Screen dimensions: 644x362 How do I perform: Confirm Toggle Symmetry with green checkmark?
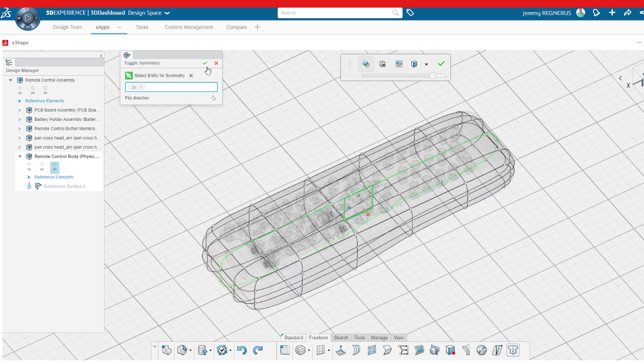pyautogui.click(x=205, y=63)
